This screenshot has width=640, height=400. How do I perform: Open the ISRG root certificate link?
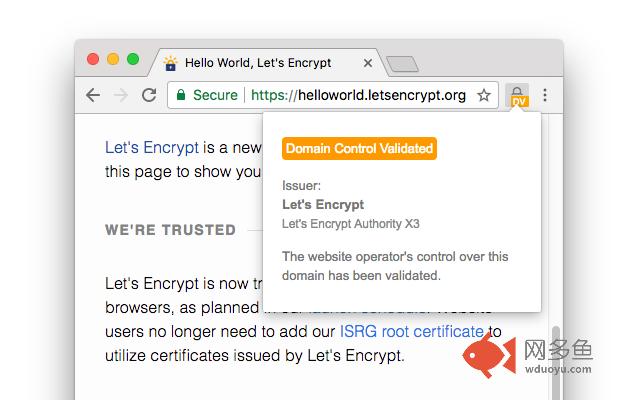412,331
